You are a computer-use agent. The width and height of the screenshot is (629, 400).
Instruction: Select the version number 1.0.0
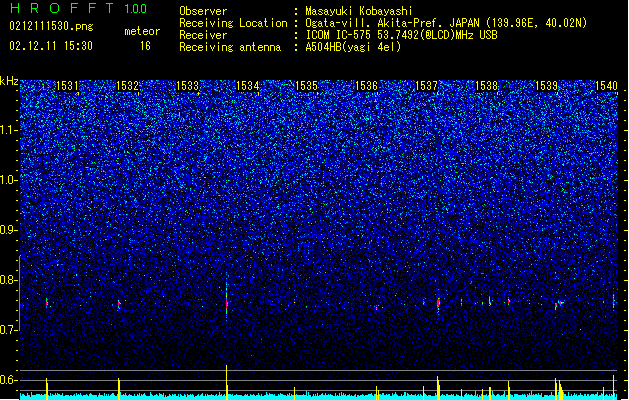point(136,8)
